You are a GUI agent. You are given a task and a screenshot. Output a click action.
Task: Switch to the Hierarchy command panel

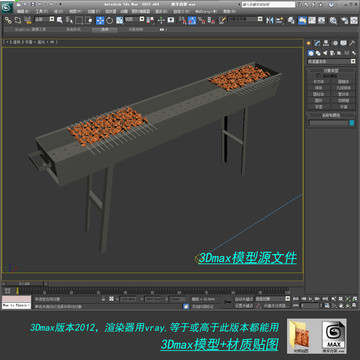(326, 43)
